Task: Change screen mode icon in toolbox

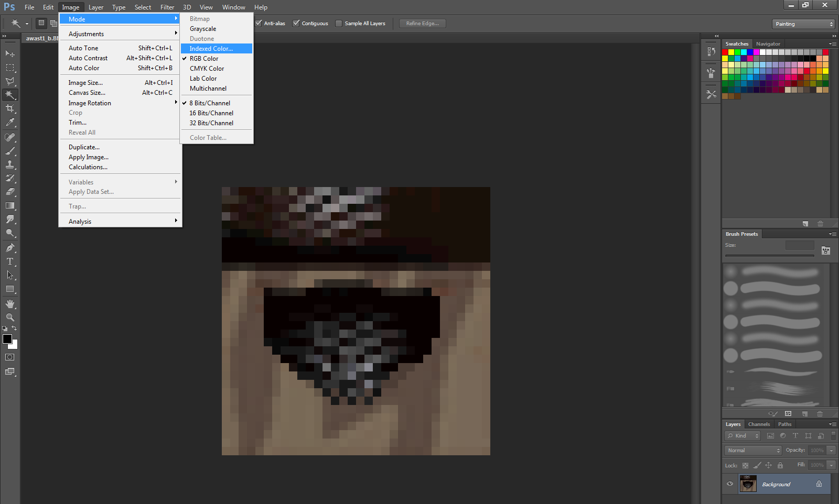Action: click(10, 371)
